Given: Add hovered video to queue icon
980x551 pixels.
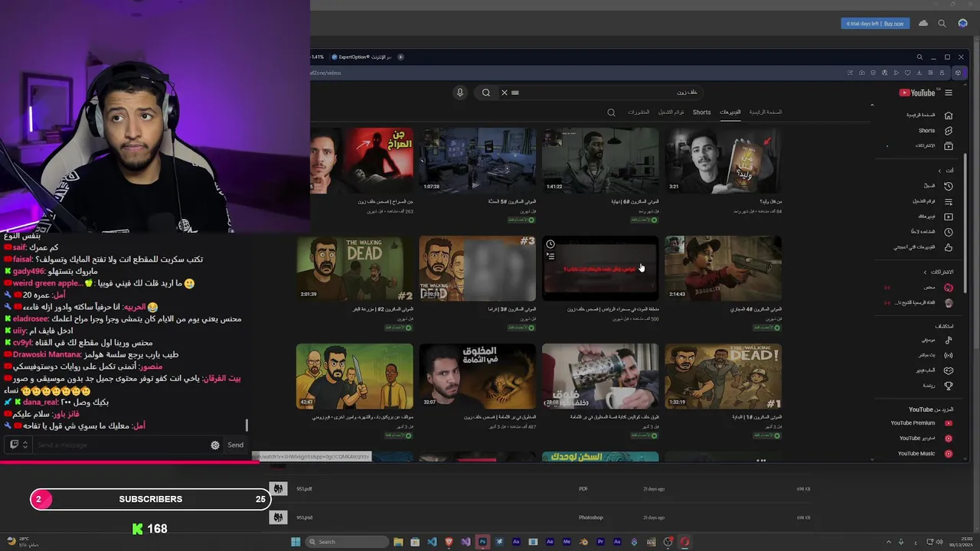Looking at the screenshot, I should 550,256.
